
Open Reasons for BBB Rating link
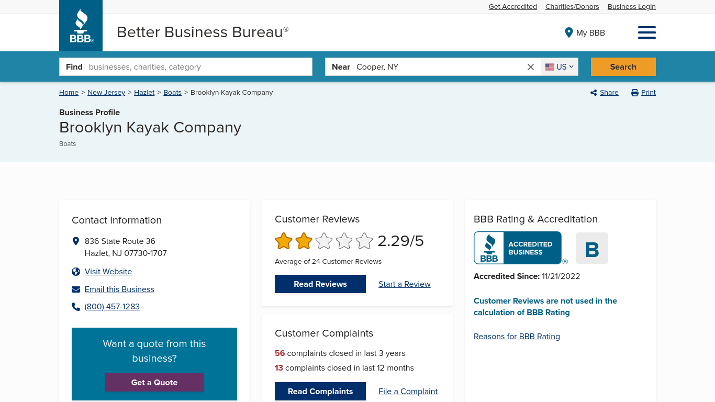tap(517, 336)
